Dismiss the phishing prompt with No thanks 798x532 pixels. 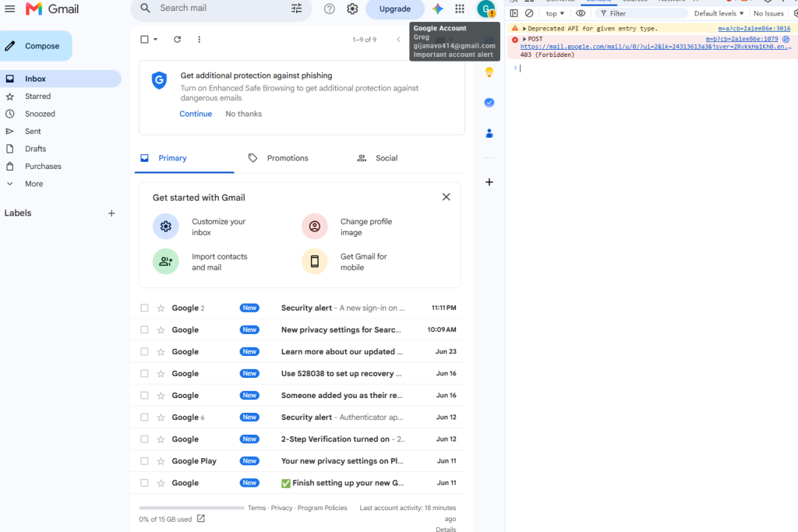point(244,114)
